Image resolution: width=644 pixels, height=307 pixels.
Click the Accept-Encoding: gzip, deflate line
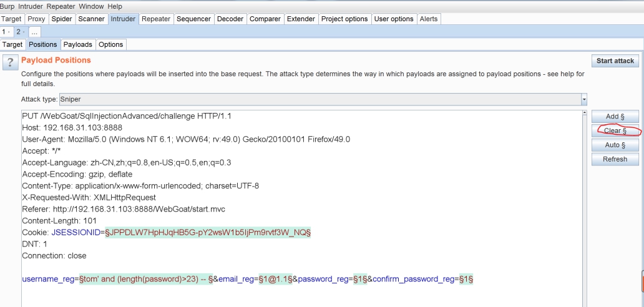click(77, 174)
